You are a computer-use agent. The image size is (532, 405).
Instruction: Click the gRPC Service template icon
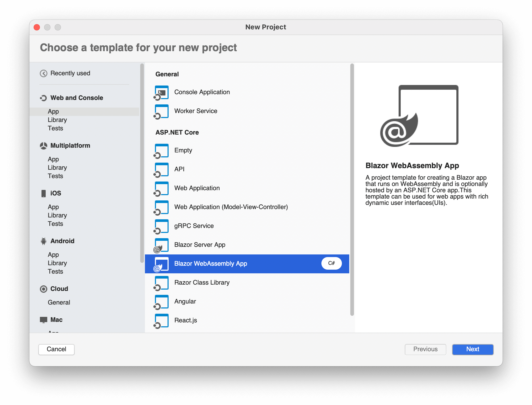(161, 227)
